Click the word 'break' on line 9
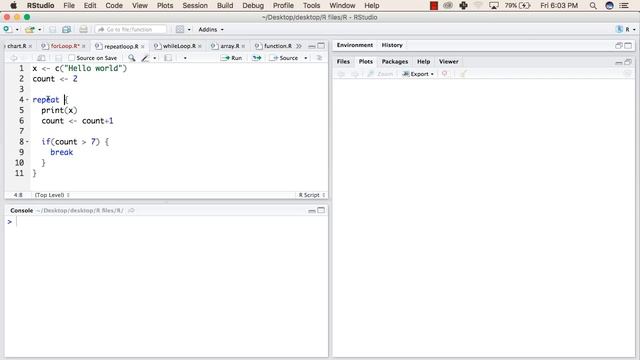 (x=62, y=152)
